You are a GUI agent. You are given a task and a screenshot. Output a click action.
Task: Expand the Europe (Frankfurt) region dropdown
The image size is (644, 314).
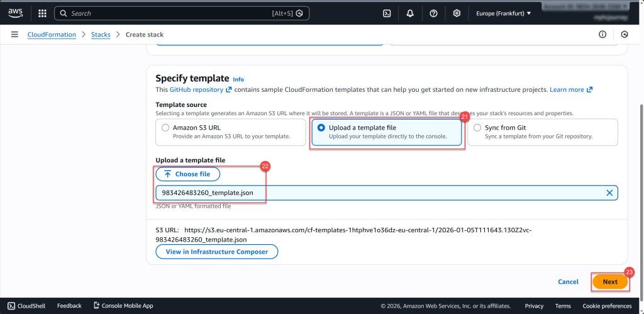click(x=503, y=13)
